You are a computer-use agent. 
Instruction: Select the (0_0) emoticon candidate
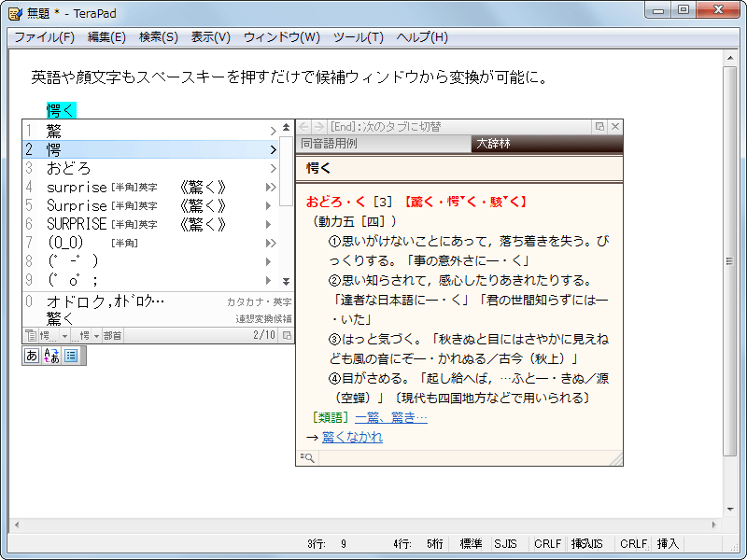pyautogui.click(x=150, y=243)
